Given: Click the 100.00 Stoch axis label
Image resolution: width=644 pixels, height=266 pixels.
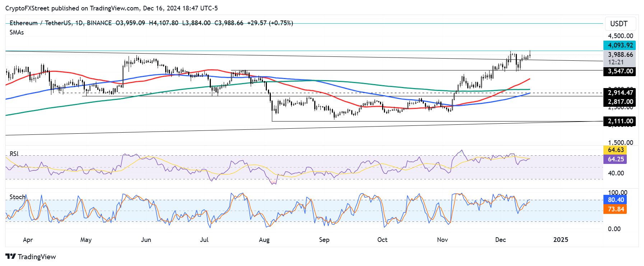Looking at the screenshot, I should click(617, 193).
